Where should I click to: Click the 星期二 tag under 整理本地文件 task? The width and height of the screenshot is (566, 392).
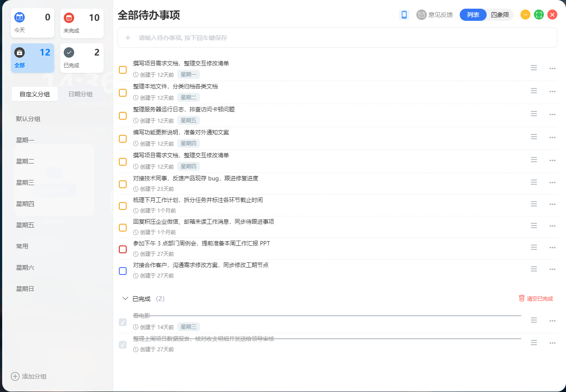[189, 98]
